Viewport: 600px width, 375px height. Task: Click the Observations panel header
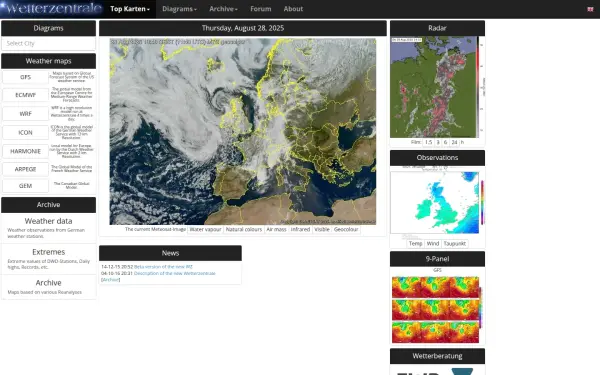click(x=437, y=158)
